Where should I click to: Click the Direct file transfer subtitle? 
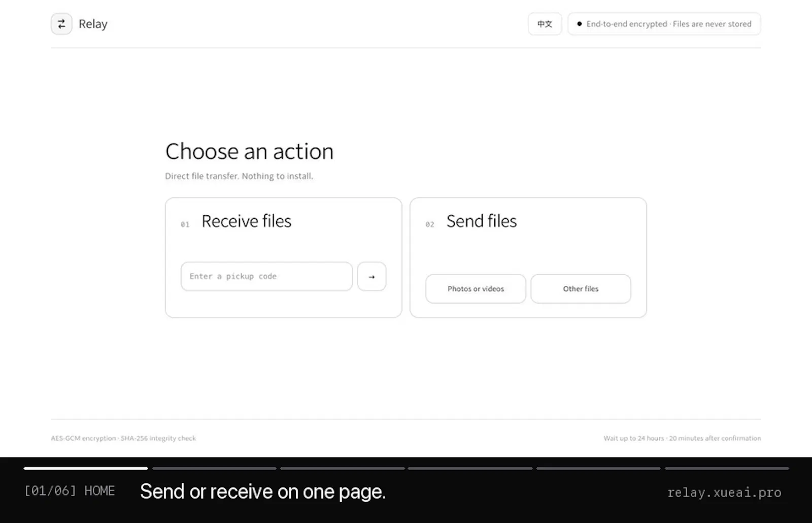[x=239, y=176]
